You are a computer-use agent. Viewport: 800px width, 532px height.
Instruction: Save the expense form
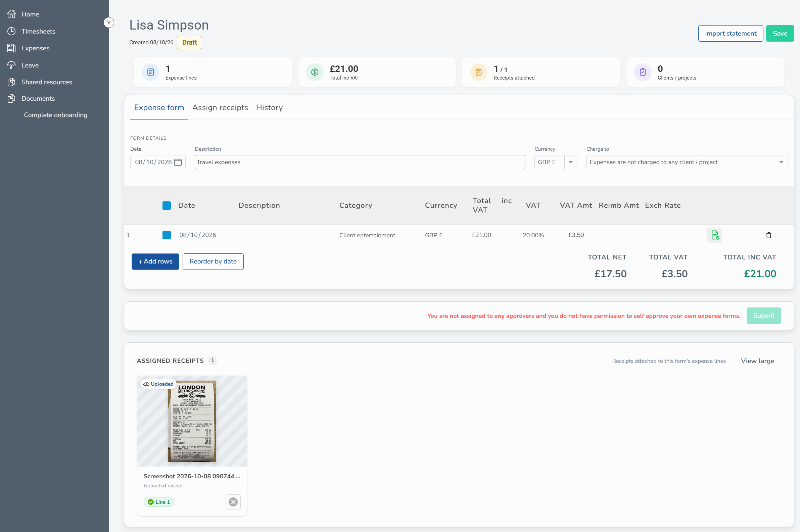[780, 33]
